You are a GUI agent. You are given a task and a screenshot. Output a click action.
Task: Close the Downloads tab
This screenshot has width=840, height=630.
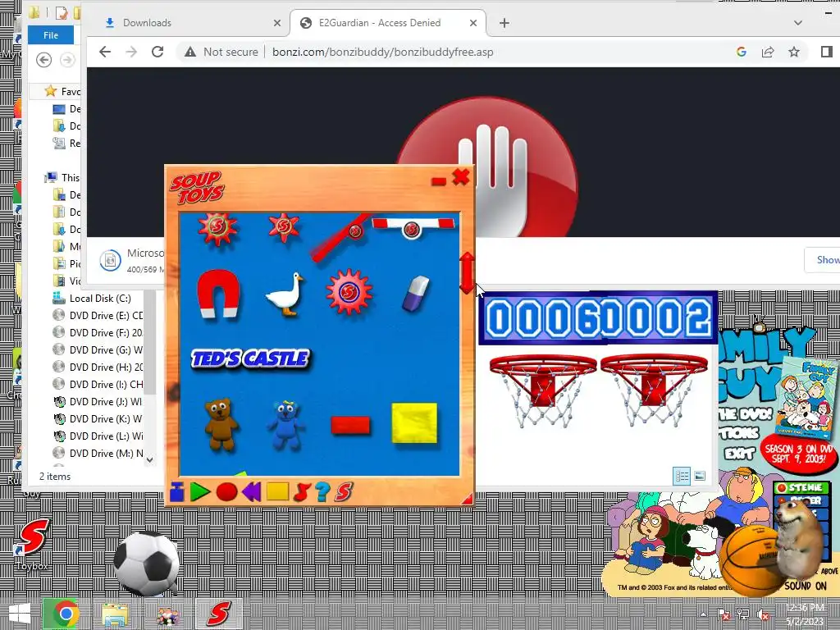coord(277,23)
